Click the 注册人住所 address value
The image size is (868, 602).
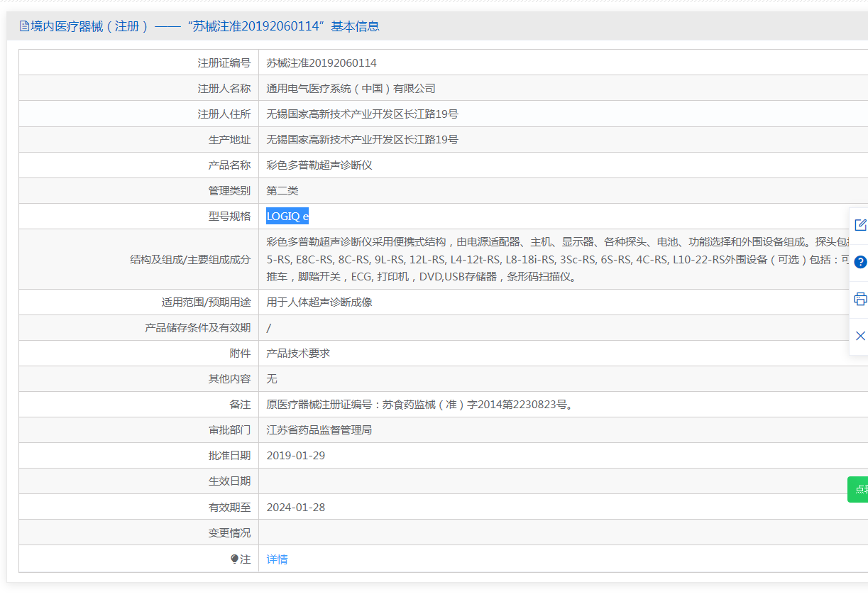(x=362, y=114)
